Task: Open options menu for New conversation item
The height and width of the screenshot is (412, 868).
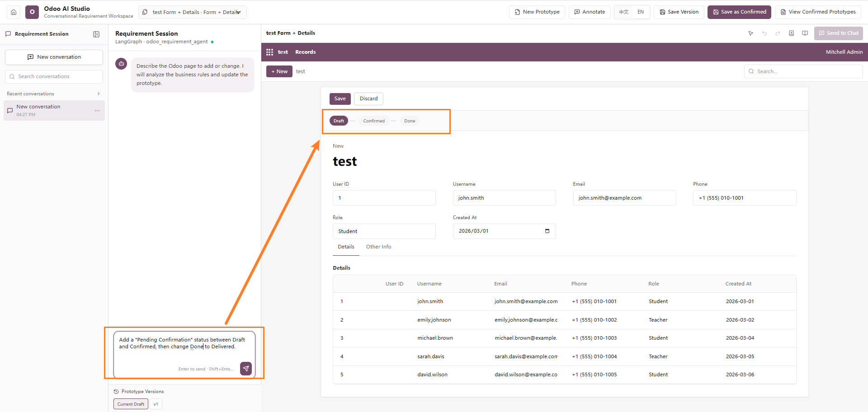Action: [x=97, y=111]
